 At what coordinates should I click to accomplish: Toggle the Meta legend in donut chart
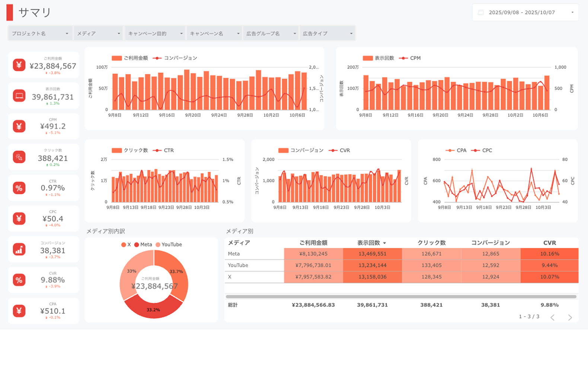click(x=143, y=244)
